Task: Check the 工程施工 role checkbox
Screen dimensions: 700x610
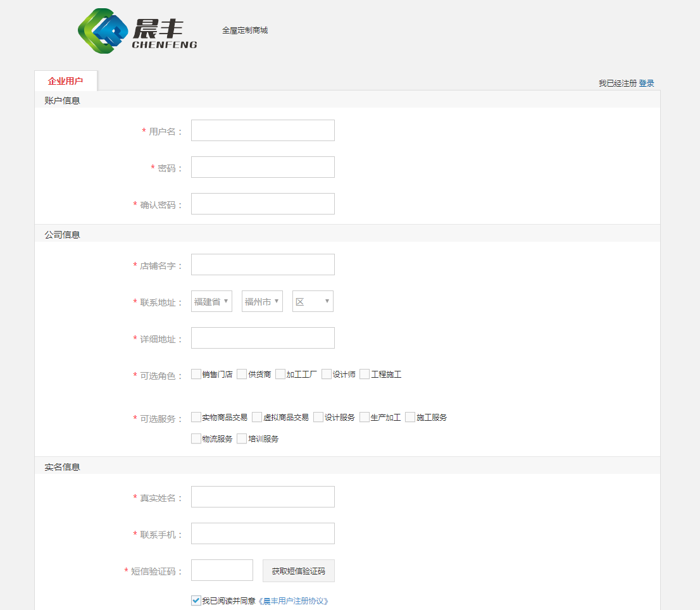Action: (x=364, y=374)
